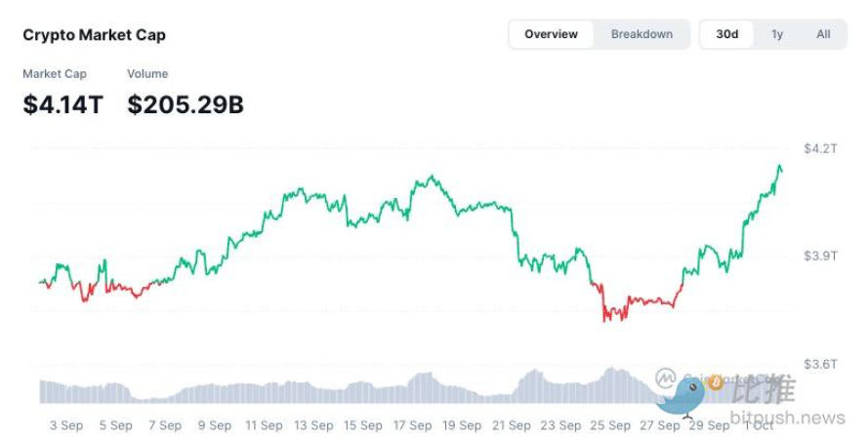868x440 pixels.
Task: Select the 1y time range
Action: point(777,34)
